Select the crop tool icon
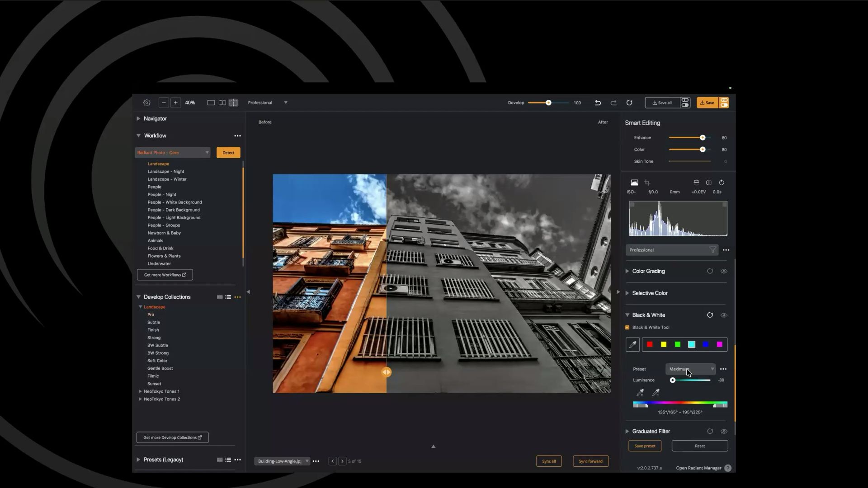868x488 pixels. tap(647, 183)
